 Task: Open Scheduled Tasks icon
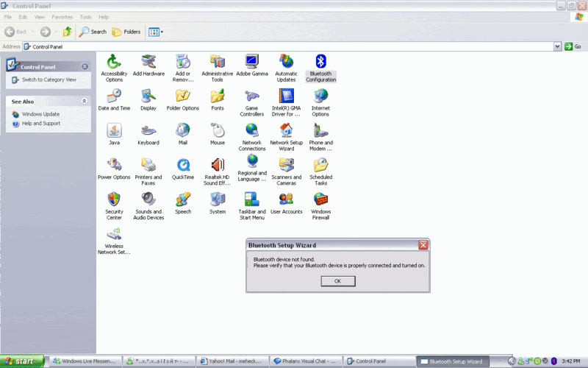point(320,171)
